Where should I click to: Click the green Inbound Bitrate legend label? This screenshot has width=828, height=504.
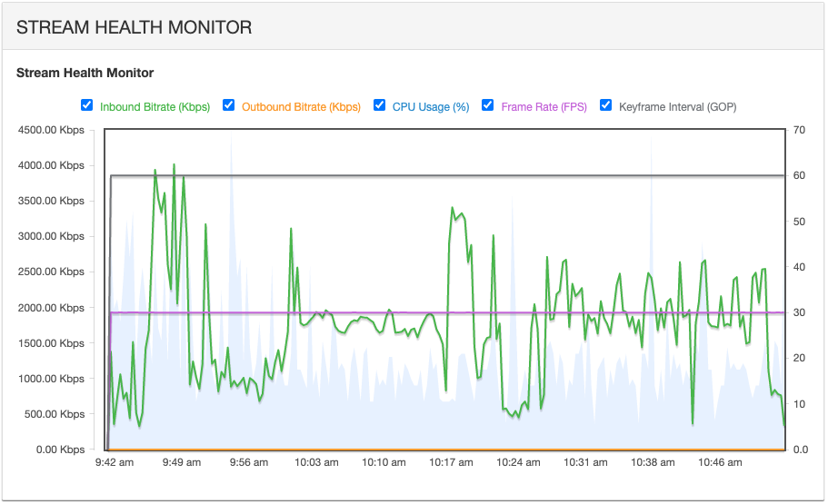click(x=155, y=107)
